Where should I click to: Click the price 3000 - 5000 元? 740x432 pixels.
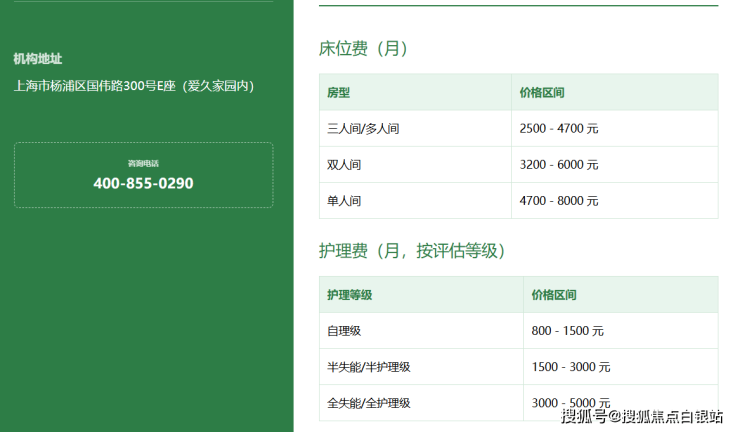point(571,403)
